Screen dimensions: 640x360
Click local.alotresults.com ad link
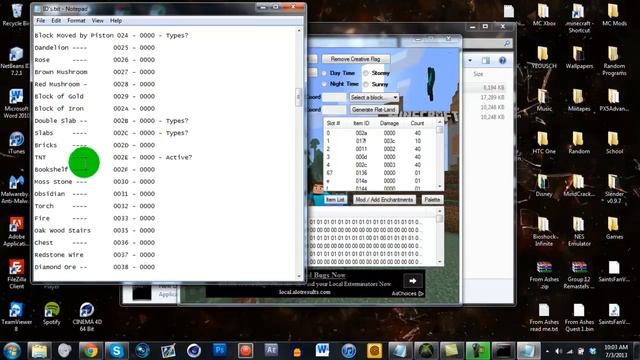click(x=305, y=292)
